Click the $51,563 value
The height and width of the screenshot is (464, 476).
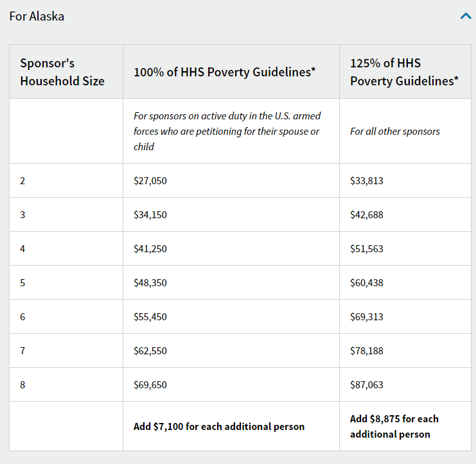coord(367,248)
